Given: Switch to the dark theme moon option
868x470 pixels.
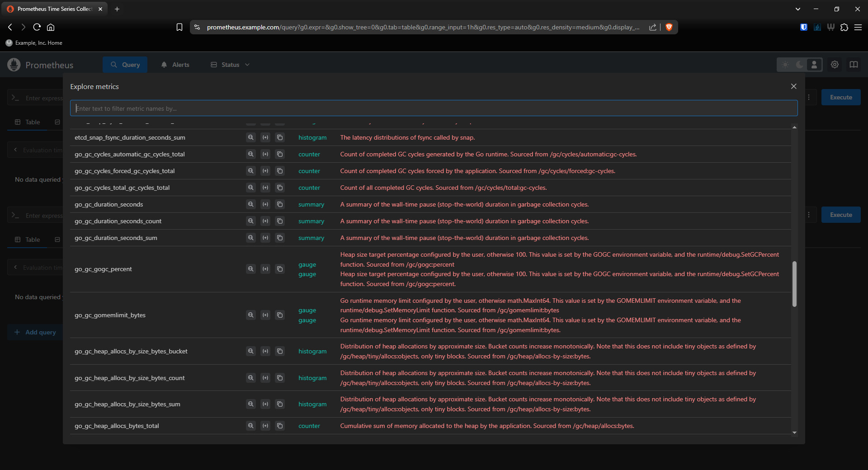Looking at the screenshot, I should 800,65.
